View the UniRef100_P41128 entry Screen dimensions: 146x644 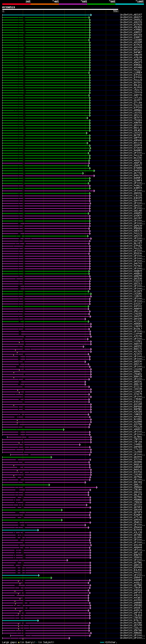click(131, 105)
